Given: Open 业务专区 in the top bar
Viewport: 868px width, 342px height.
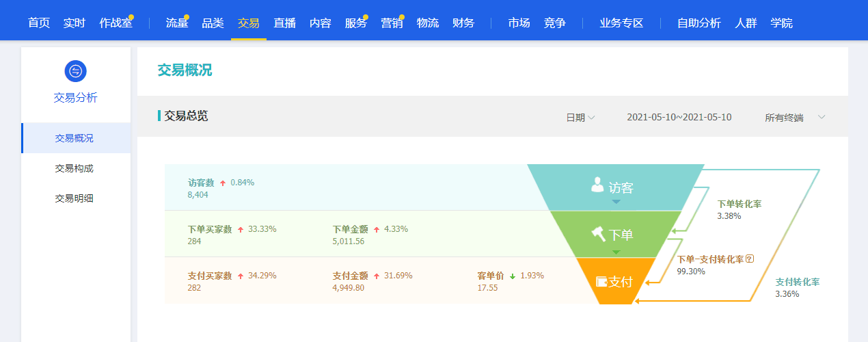Looking at the screenshot, I should (x=622, y=23).
